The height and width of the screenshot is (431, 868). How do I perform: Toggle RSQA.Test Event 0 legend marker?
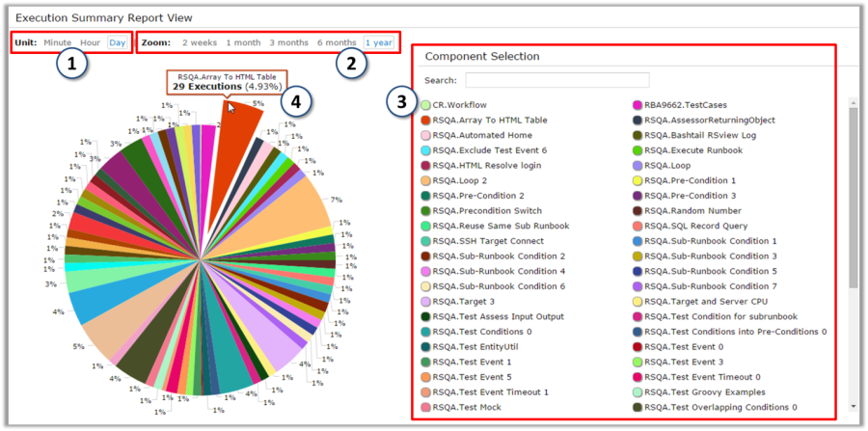(637, 346)
